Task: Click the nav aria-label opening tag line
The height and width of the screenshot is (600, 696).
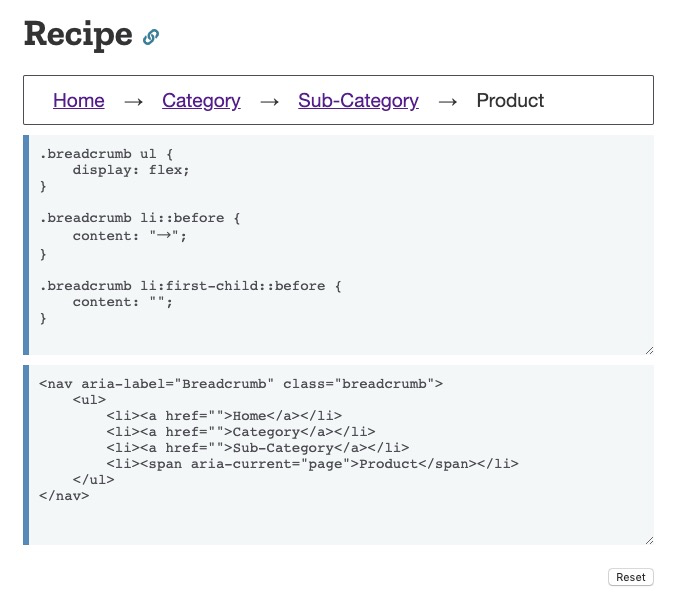Action: pyautogui.click(x=241, y=383)
